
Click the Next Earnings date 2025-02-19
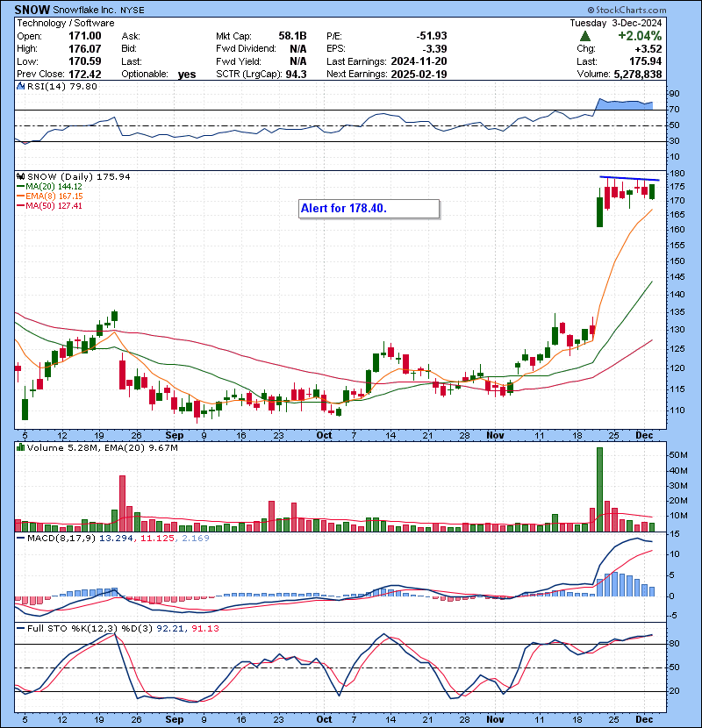click(x=419, y=74)
